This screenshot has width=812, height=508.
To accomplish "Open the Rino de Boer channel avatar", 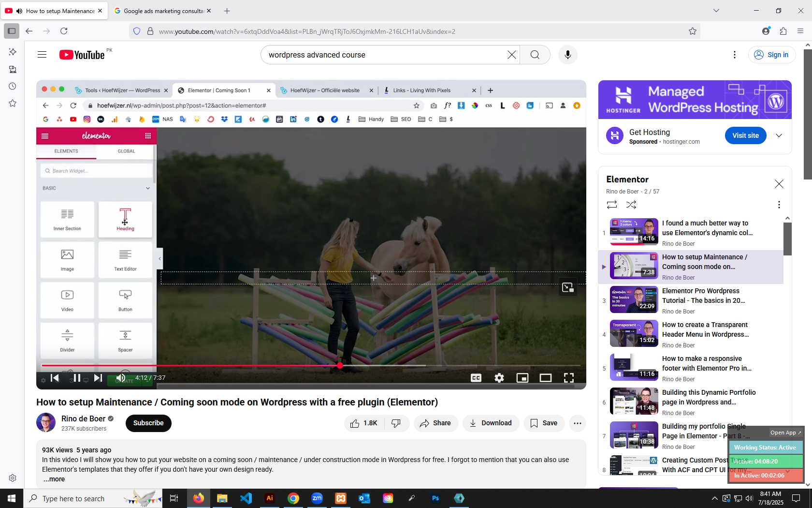I will (x=46, y=422).
